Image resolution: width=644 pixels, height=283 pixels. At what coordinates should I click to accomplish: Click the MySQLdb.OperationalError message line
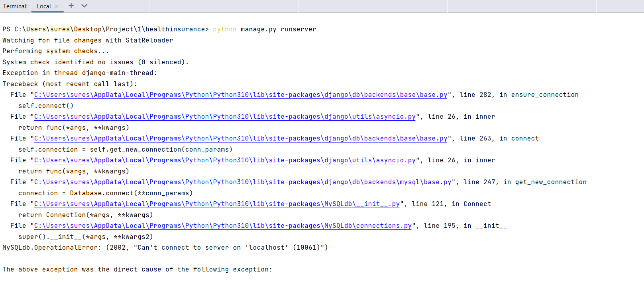165,248
